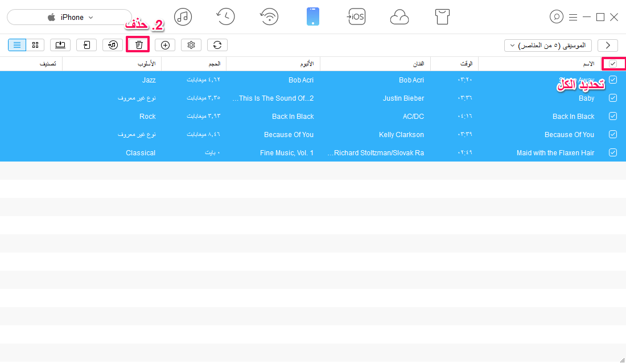Switch to list view
626x364 pixels.
tap(17, 45)
